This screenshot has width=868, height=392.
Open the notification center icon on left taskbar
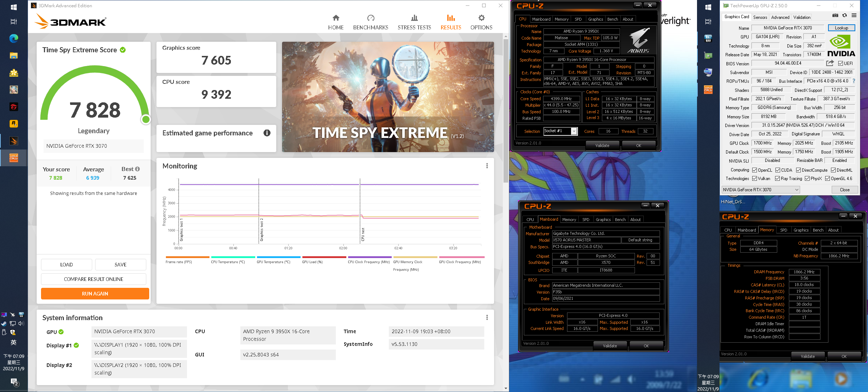14,382
